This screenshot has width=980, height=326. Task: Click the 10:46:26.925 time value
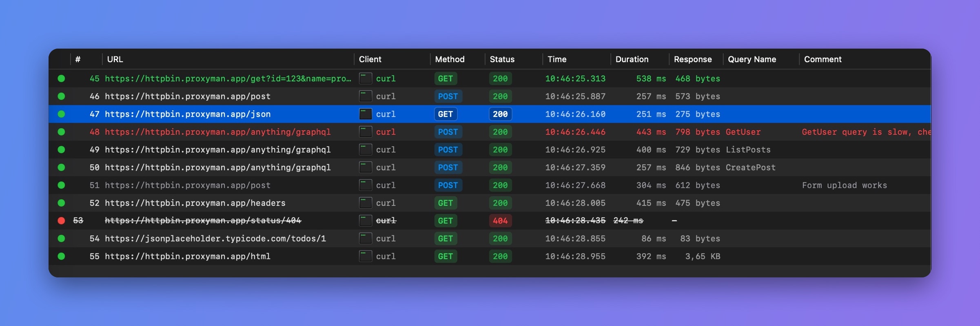(575, 150)
